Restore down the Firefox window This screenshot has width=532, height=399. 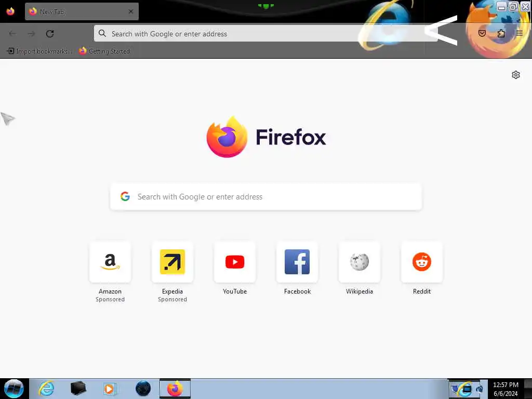pos(514,6)
